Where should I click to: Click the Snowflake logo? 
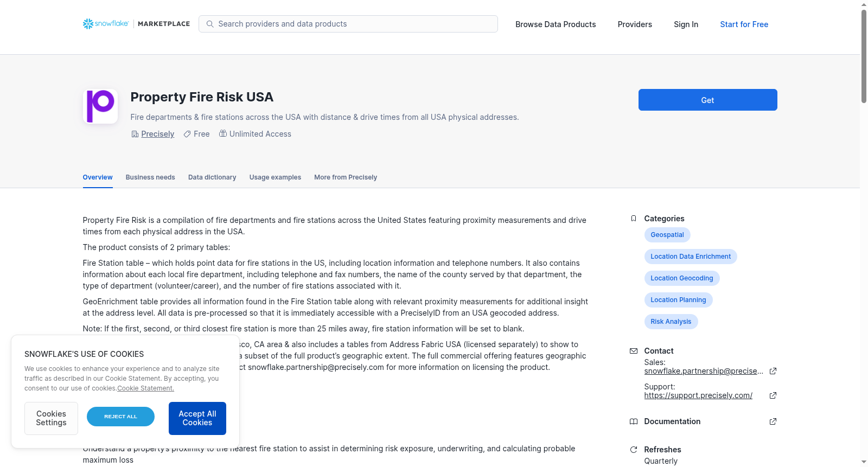click(x=106, y=24)
